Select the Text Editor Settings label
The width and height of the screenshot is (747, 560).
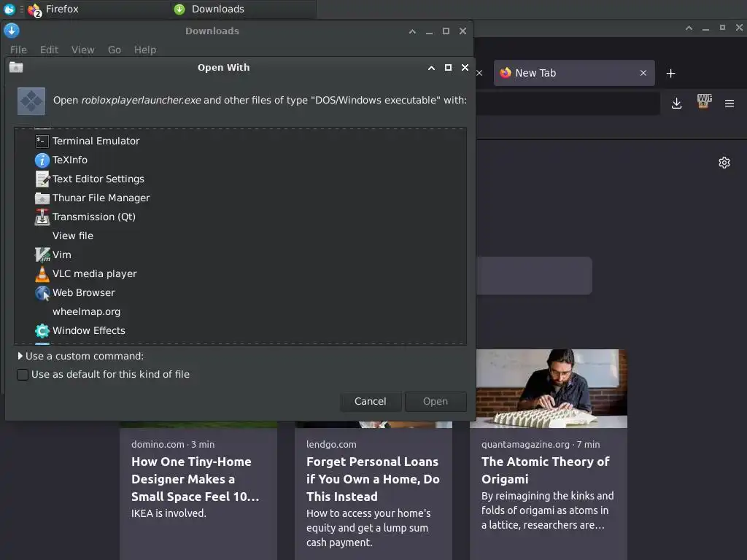point(98,179)
